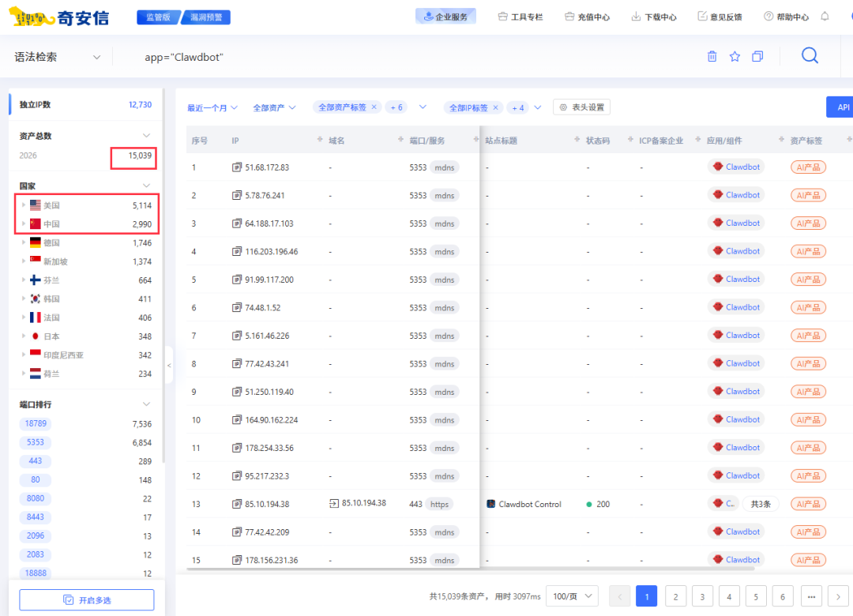Open the Clawdbot application tag in row 1

pos(736,167)
